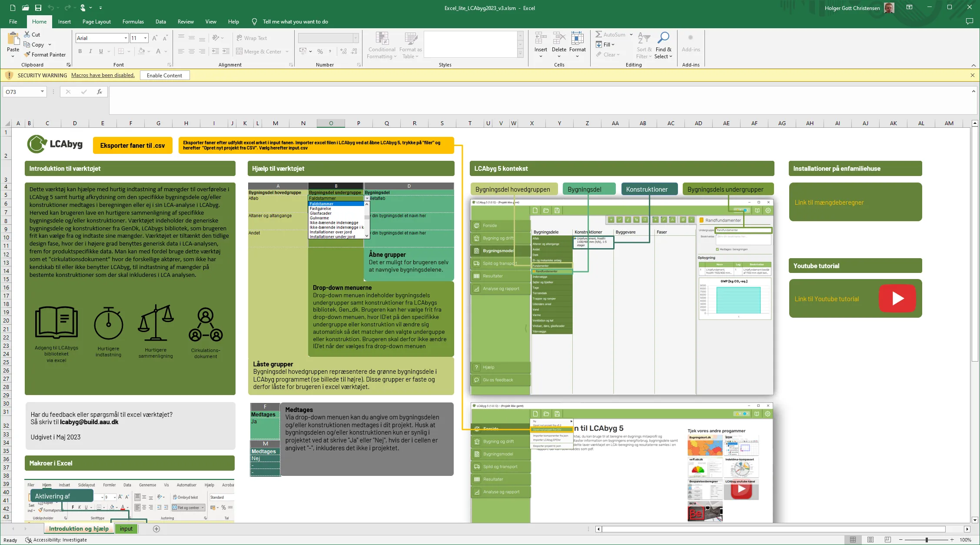Open the Merge & Center dropdown arrow
Viewport: 980px width, 545px height.
287,51
